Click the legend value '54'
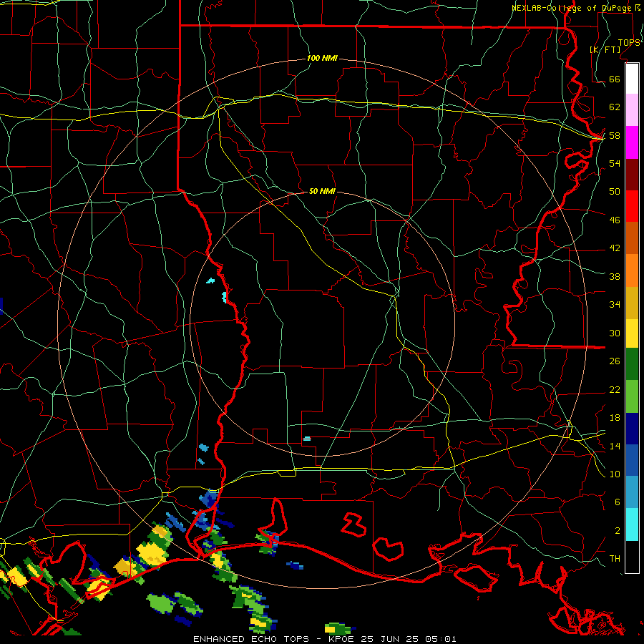The height and width of the screenshot is (644, 644). point(615,163)
